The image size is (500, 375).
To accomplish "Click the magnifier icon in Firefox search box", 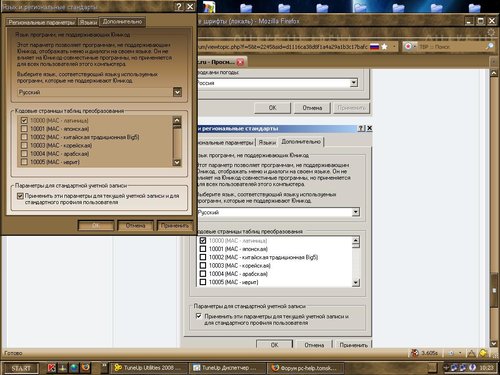I will point(489,46).
